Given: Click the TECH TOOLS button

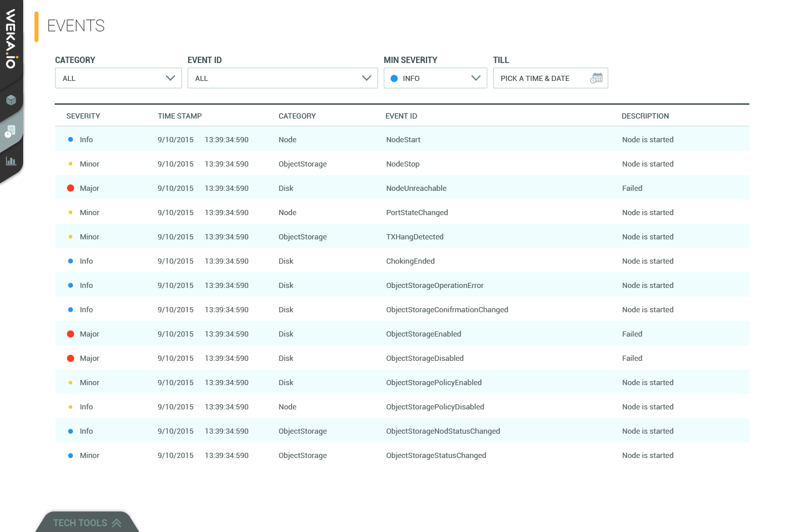Looking at the screenshot, I should coord(80,522).
